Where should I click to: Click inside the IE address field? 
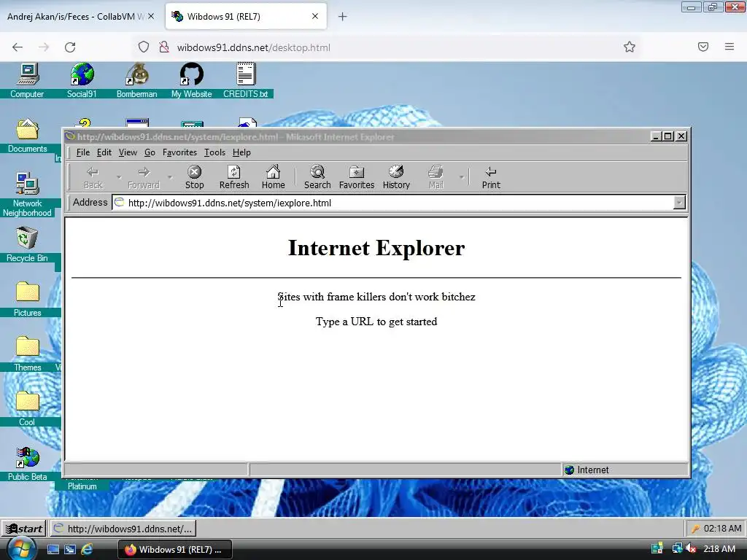(393, 203)
